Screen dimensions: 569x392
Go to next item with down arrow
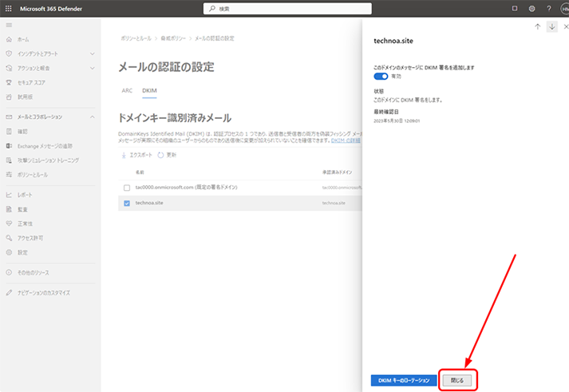[x=552, y=26]
